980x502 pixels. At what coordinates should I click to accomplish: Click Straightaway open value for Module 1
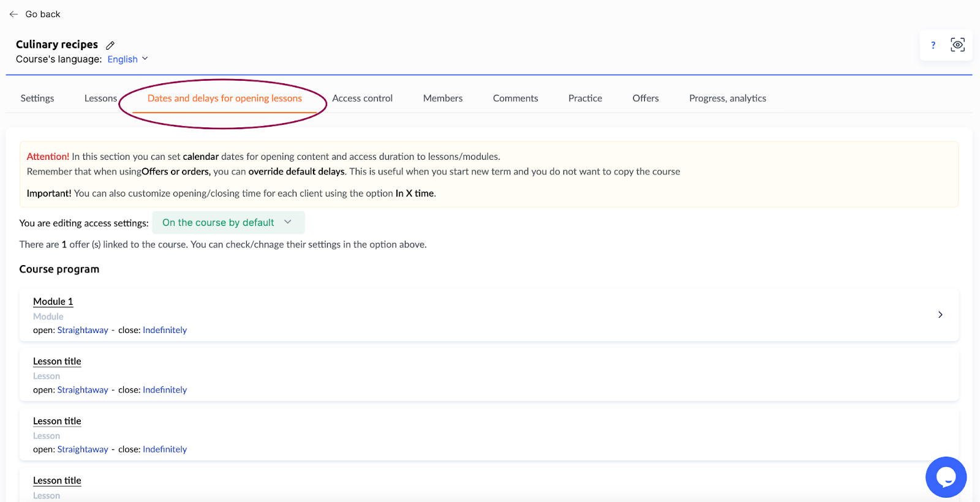click(83, 330)
